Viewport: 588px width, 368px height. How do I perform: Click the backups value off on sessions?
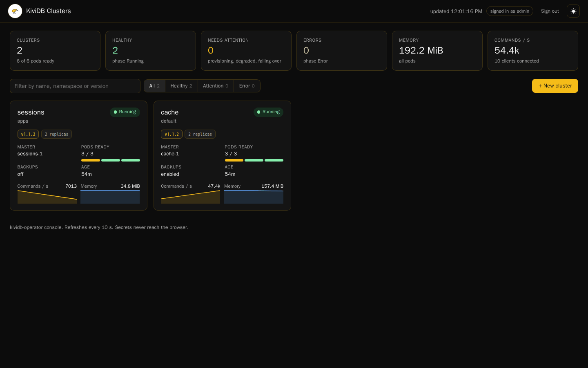20,174
